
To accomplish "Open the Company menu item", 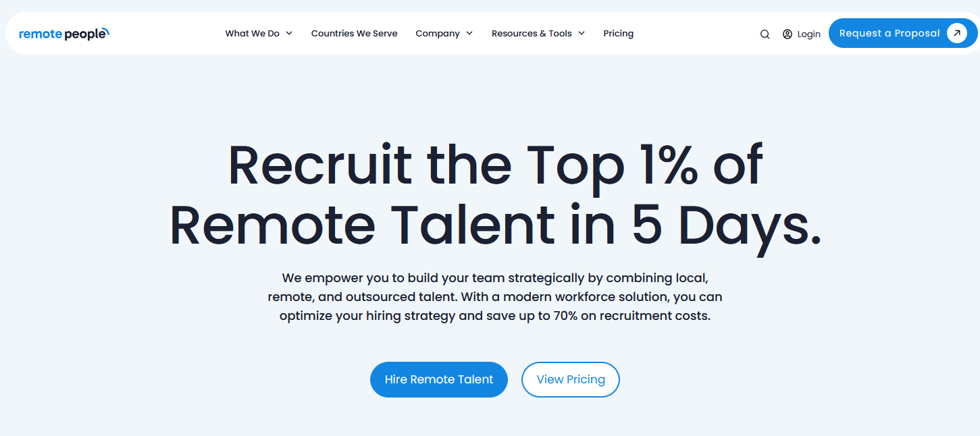I will [437, 33].
